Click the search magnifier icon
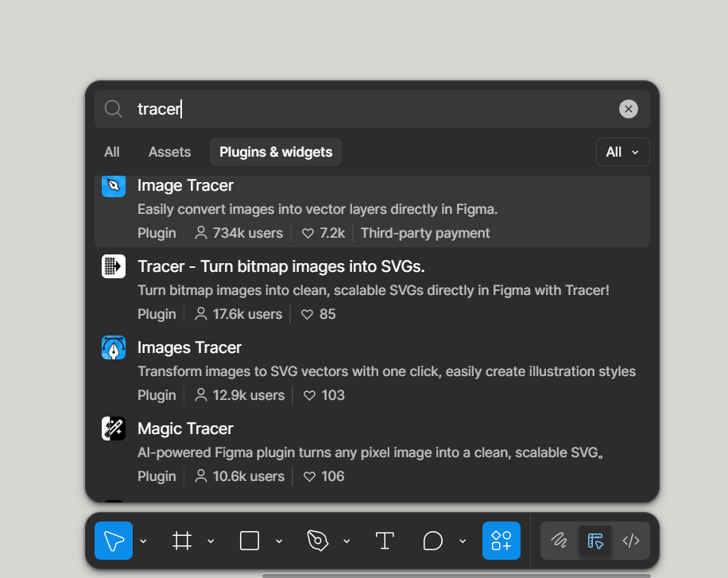This screenshot has width=728, height=578. (x=114, y=109)
